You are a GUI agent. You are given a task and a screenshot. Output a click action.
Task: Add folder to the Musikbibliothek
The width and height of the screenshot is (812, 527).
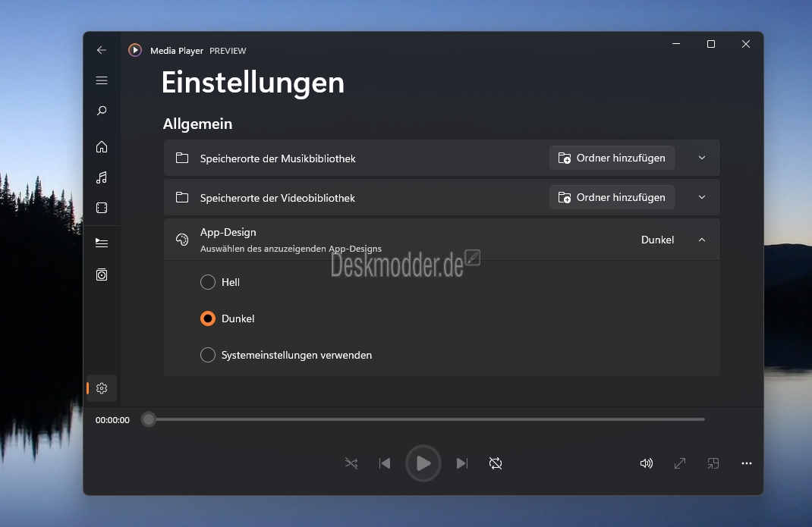[612, 158]
